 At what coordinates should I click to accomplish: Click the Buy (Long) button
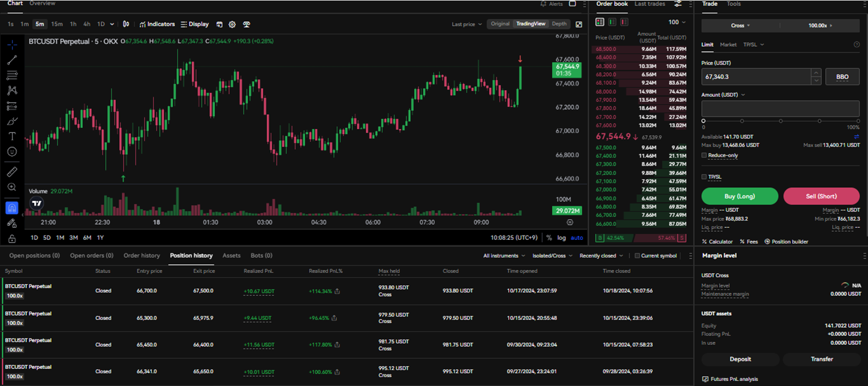739,196
